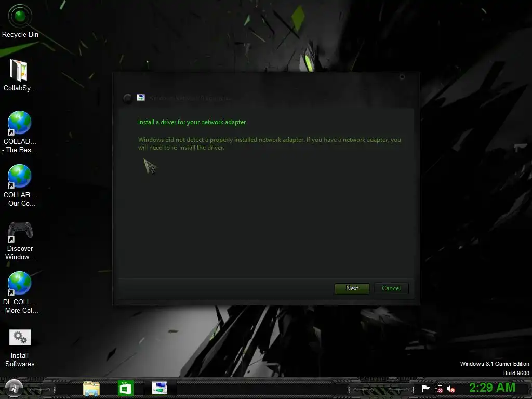Launch File Explorer from the taskbar
This screenshot has height=399, width=532.
91,389
